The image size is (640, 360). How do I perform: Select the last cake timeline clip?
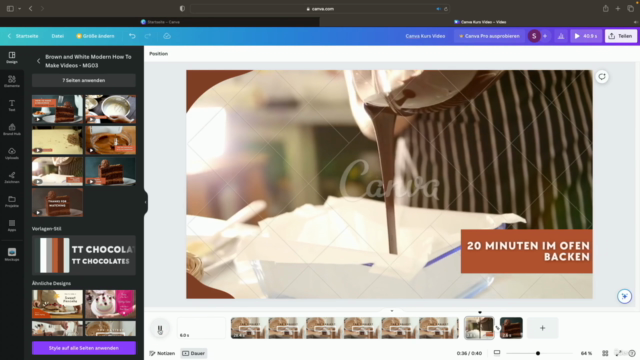click(511, 328)
